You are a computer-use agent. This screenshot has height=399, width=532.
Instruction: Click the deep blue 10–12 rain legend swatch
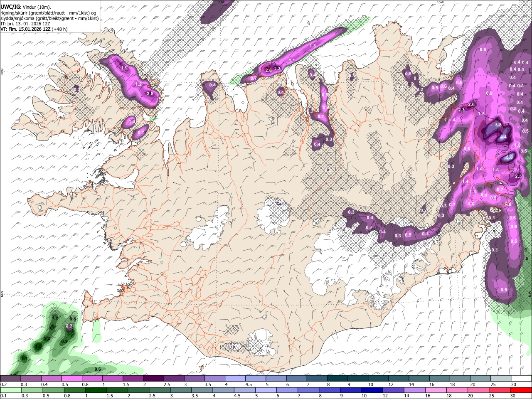[x=372, y=390]
